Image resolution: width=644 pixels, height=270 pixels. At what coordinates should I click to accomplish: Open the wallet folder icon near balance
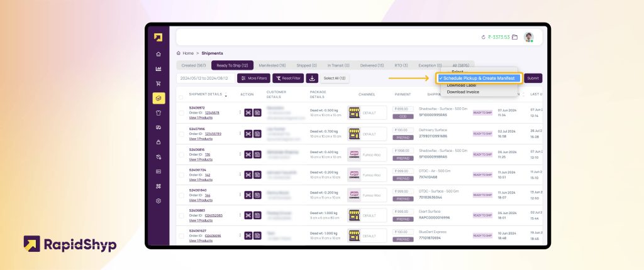[514, 37]
